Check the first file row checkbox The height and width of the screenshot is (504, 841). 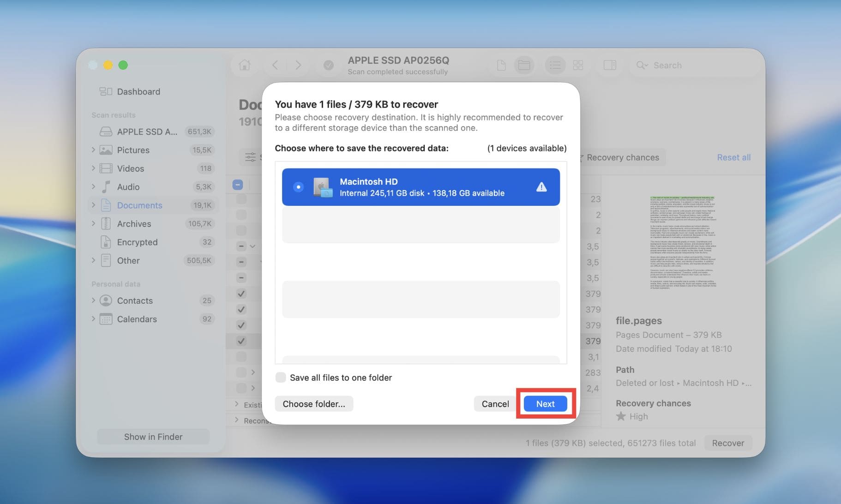coord(241,199)
